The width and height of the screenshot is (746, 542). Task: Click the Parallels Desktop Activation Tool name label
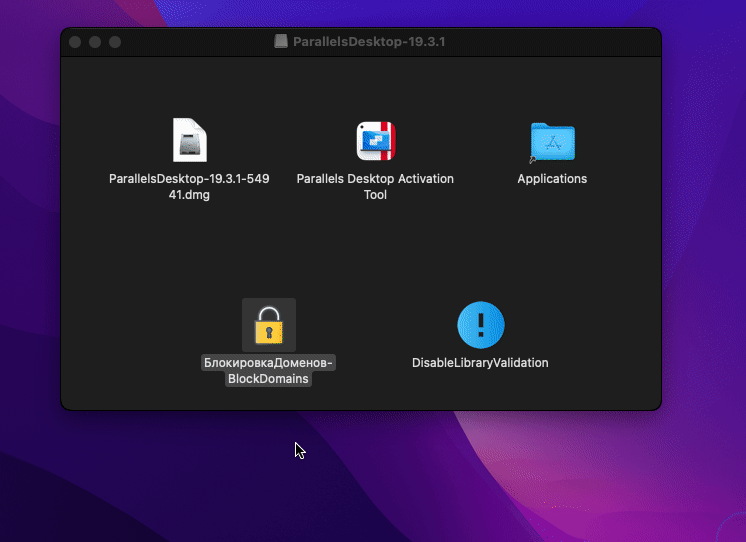tap(375, 187)
